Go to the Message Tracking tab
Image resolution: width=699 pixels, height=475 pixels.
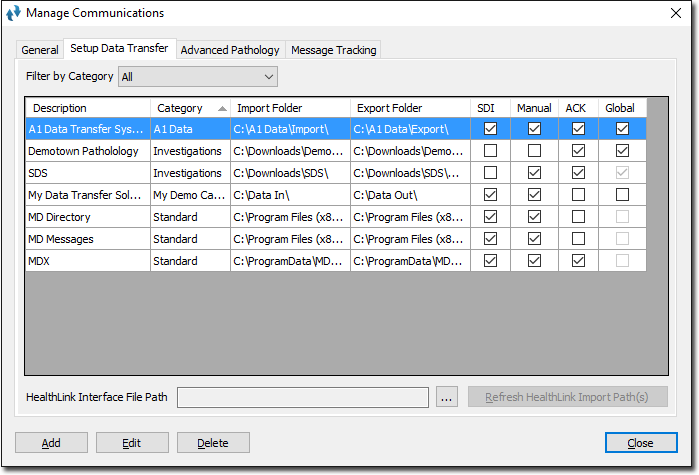point(334,50)
